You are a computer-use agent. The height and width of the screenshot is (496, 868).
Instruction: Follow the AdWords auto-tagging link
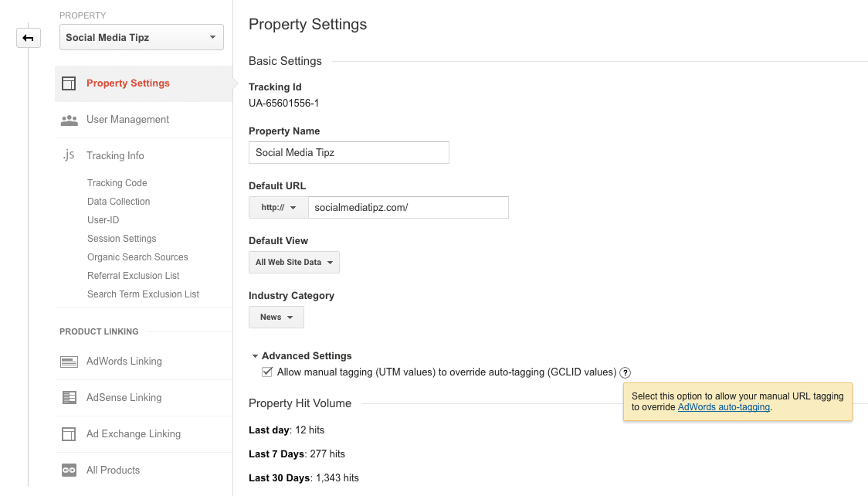(724, 407)
